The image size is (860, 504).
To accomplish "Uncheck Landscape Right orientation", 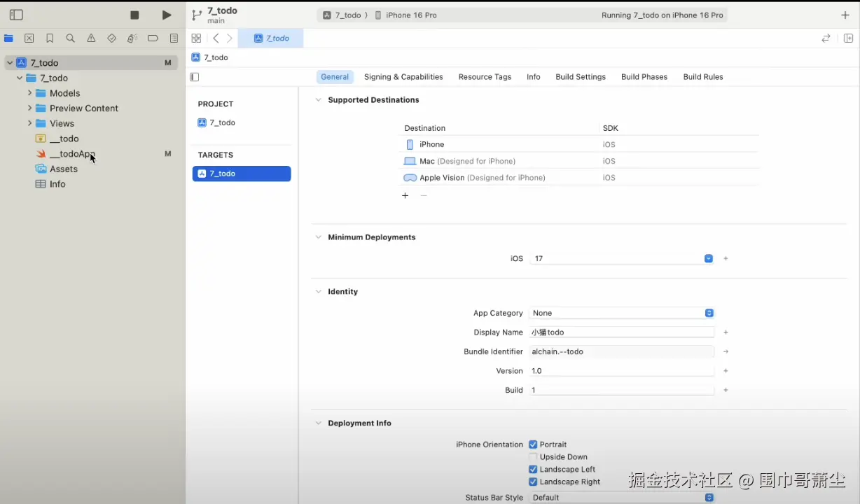I will 533,482.
